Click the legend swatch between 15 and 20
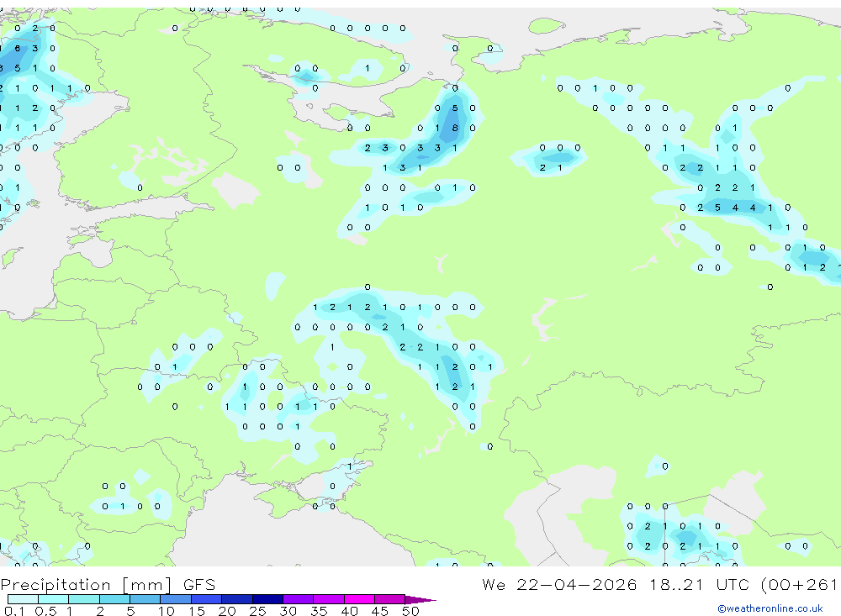 207,599
